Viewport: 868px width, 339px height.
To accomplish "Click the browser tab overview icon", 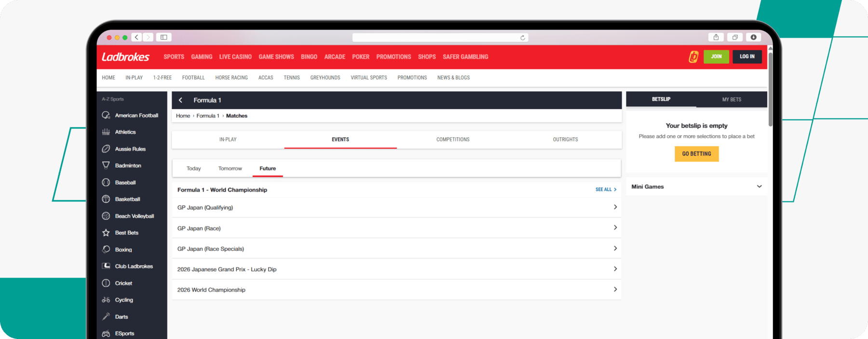I will click(x=735, y=37).
